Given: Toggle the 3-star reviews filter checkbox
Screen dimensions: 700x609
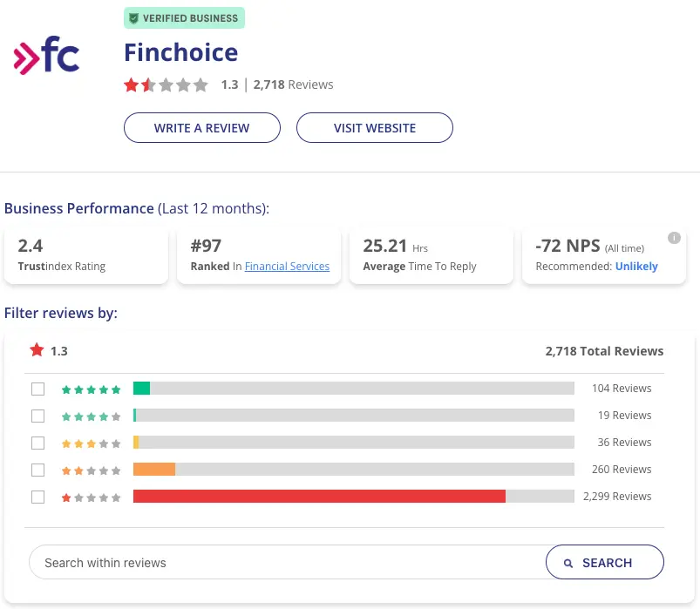Looking at the screenshot, I should pos(37,443).
